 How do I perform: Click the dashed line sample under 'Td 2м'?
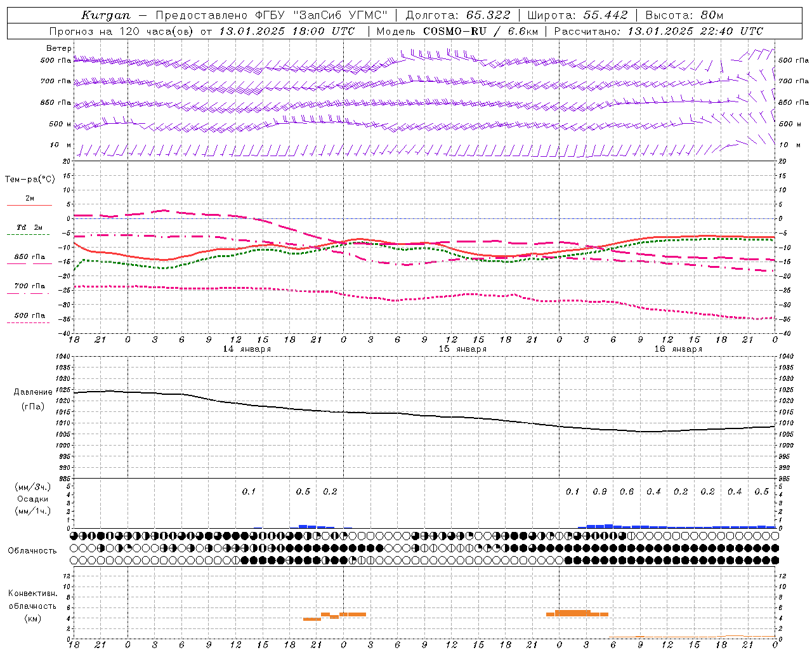tap(28, 234)
